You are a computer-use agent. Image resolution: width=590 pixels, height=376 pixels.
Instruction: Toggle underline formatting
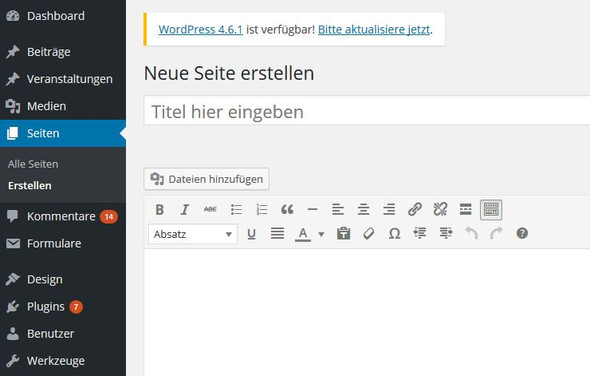tap(251, 234)
